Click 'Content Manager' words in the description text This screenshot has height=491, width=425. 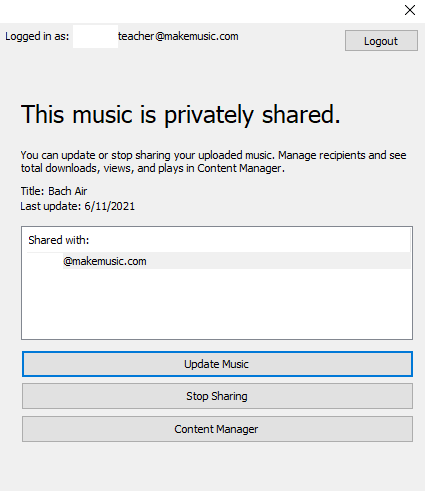[239, 168]
